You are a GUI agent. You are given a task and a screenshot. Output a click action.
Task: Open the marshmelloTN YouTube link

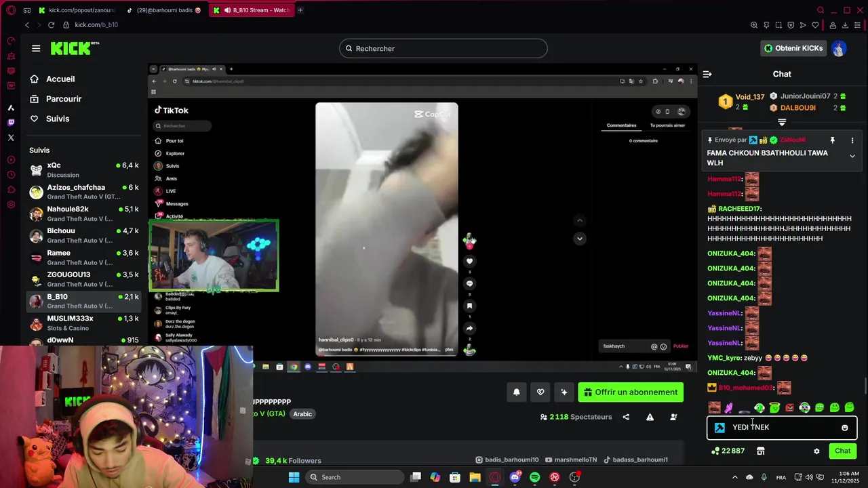570,460
